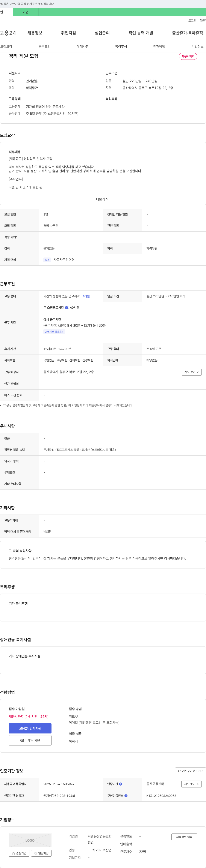The image size is (206, 868).
Task: Click the 필수 badge beside 자동차운전면허
Action: [x=47, y=260]
